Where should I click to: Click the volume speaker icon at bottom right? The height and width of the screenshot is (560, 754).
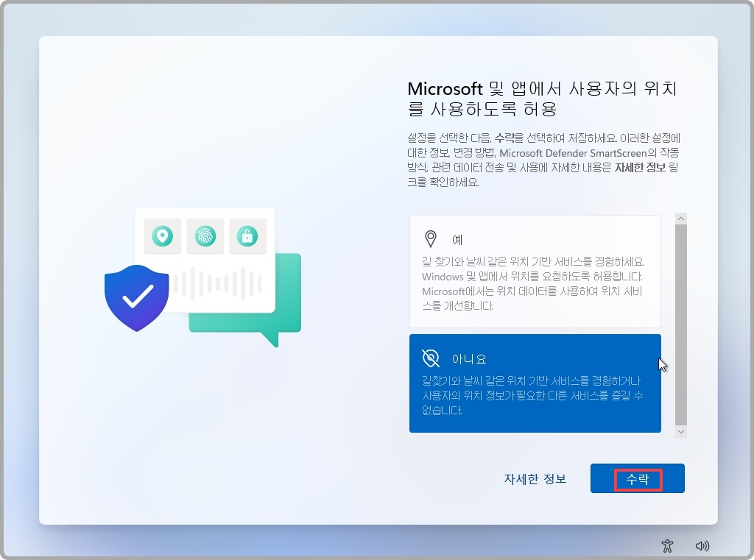click(x=702, y=545)
